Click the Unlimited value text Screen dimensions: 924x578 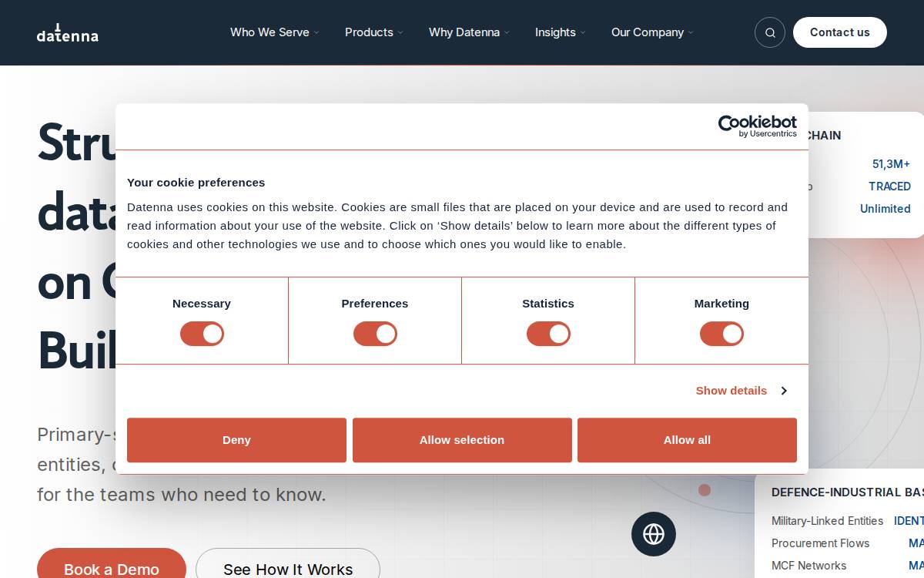point(885,209)
